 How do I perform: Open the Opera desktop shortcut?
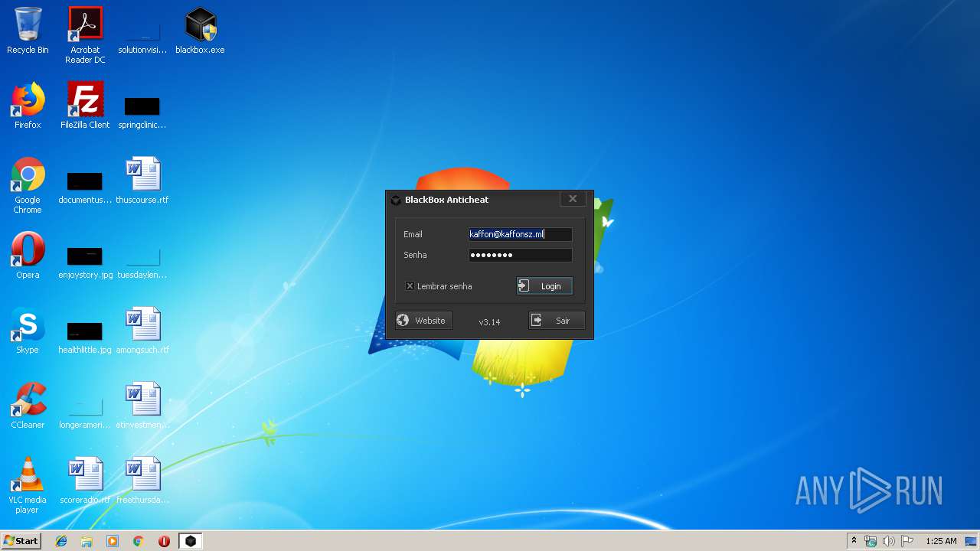point(28,256)
